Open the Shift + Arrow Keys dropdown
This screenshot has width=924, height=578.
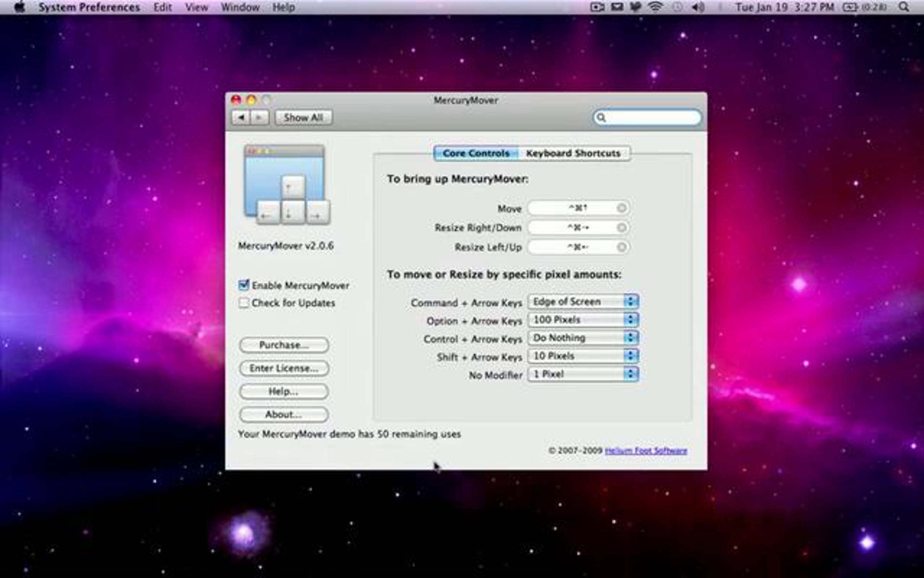click(583, 356)
